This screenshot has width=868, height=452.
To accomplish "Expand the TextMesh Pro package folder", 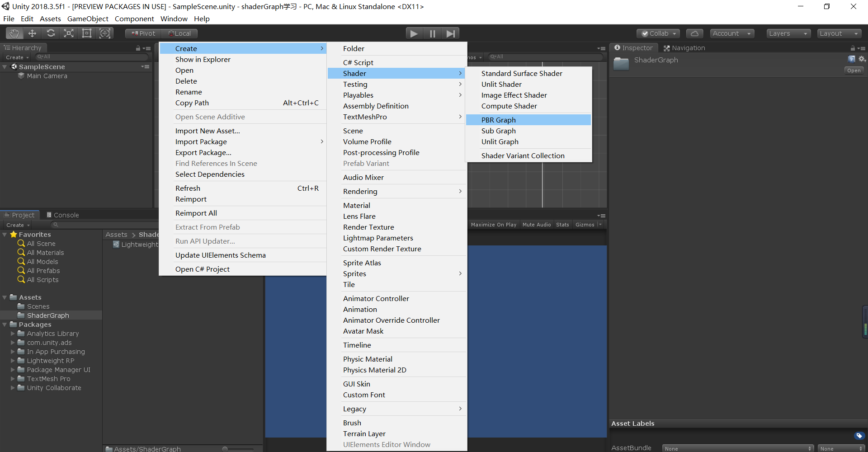I will 13,379.
